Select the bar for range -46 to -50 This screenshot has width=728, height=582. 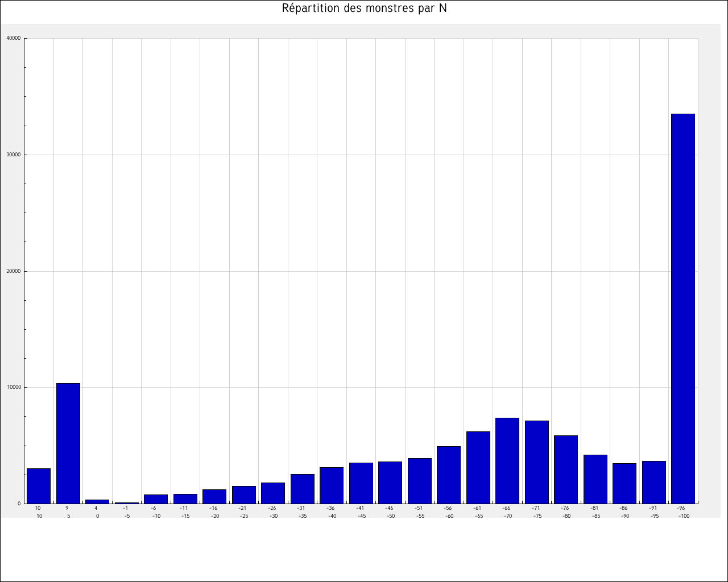tap(390, 483)
